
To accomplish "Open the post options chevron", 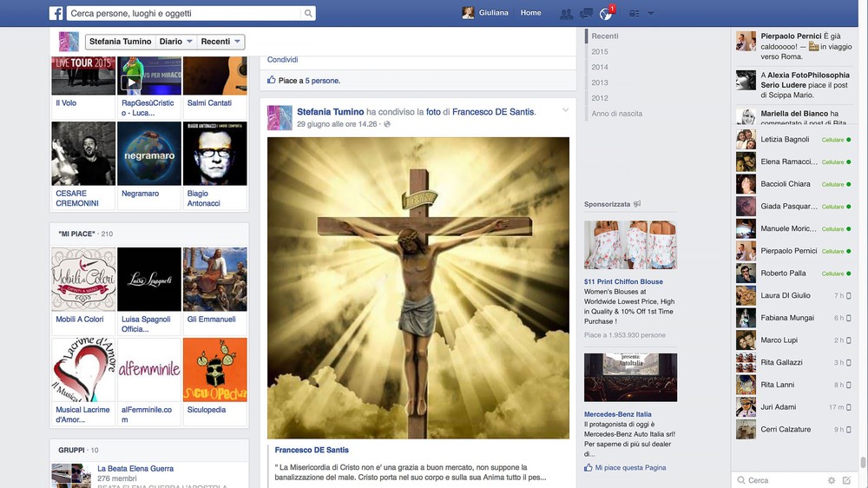I will click(x=565, y=110).
